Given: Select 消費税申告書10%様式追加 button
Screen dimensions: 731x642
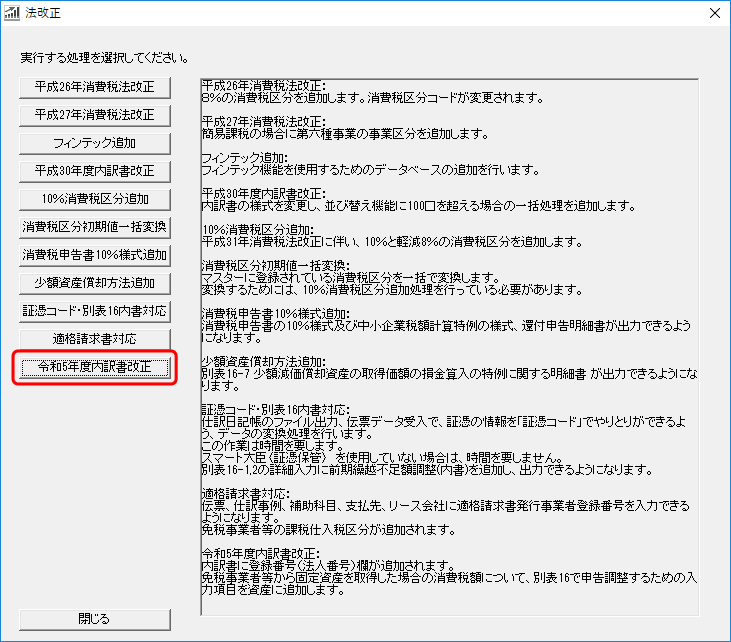Looking at the screenshot, I should (94, 255).
